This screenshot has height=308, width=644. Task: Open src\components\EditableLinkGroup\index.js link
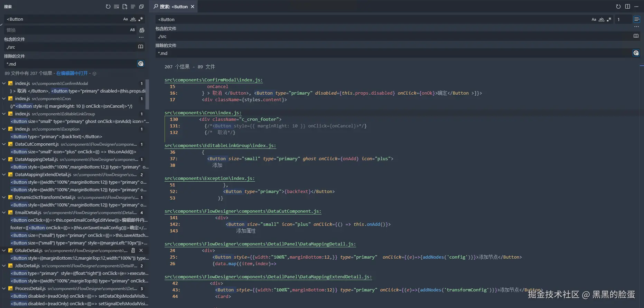(x=220, y=146)
